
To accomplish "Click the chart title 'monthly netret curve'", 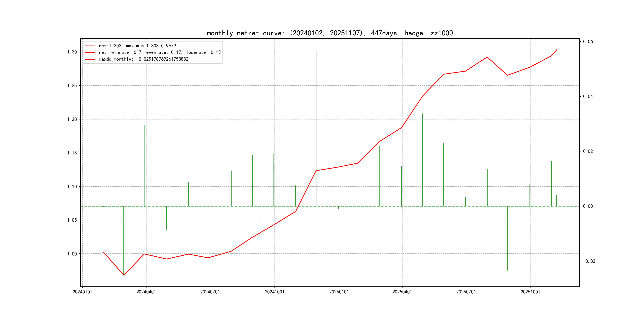I will [x=330, y=33].
